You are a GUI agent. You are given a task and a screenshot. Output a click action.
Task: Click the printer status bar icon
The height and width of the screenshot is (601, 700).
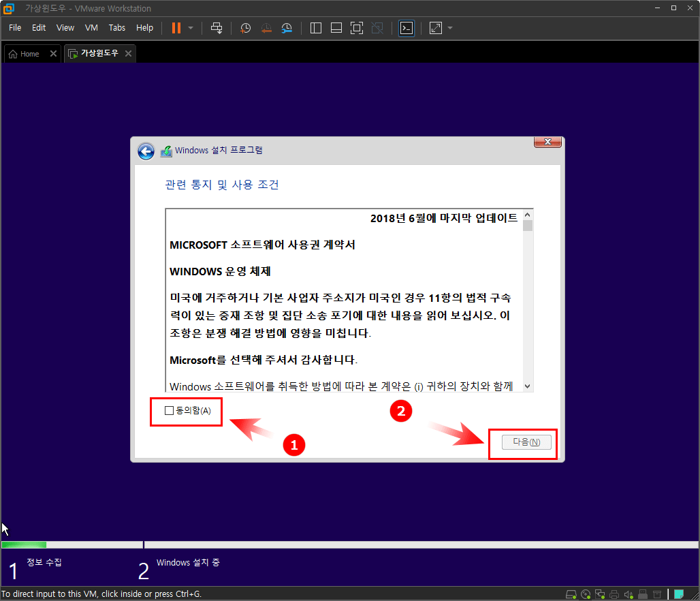pos(614,594)
